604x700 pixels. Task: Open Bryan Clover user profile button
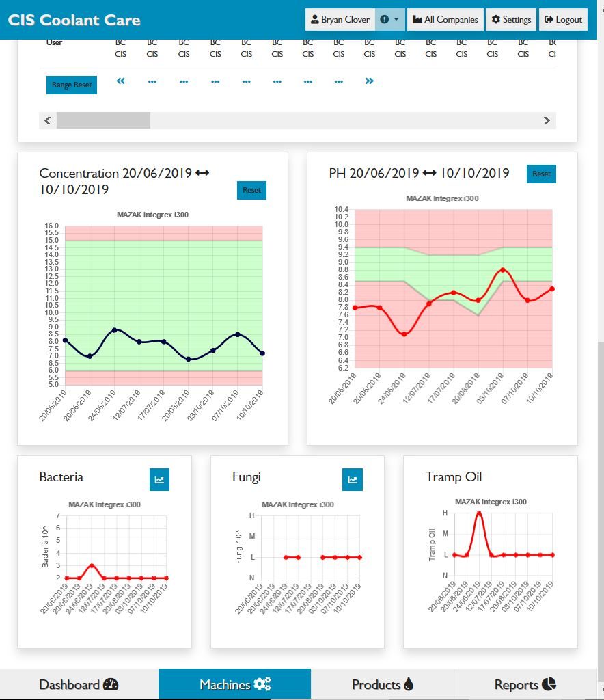click(340, 20)
